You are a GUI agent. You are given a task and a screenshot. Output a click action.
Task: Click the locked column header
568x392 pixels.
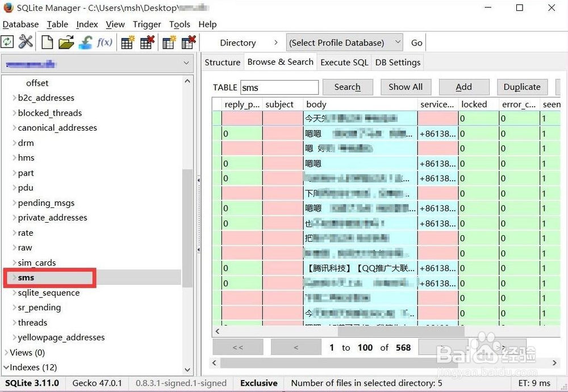coord(478,105)
